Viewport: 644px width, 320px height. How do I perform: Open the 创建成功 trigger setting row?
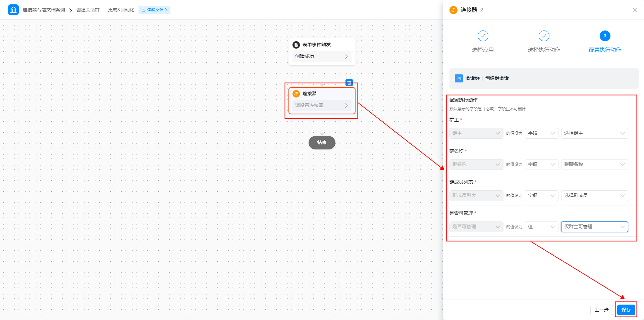pos(322,57)
